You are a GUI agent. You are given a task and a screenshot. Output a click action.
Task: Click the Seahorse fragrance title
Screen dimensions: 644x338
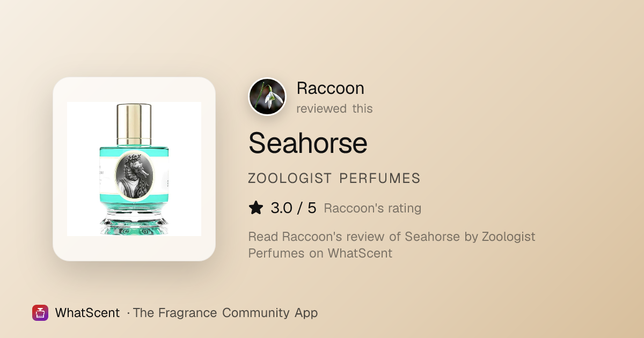308,143
